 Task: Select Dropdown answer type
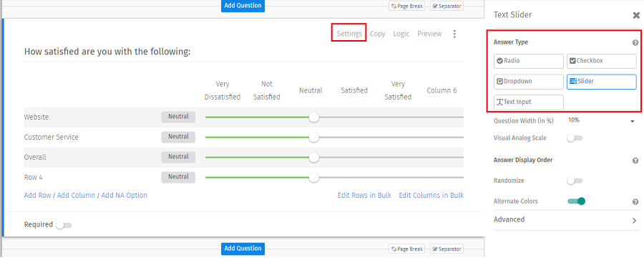click(529, 82)
